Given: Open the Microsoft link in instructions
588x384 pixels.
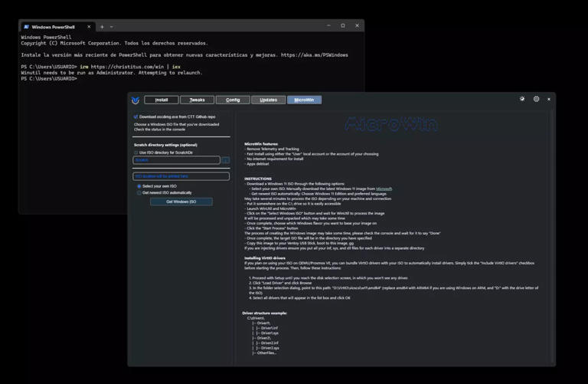Looking at the screenshot, I should [384, 189].
